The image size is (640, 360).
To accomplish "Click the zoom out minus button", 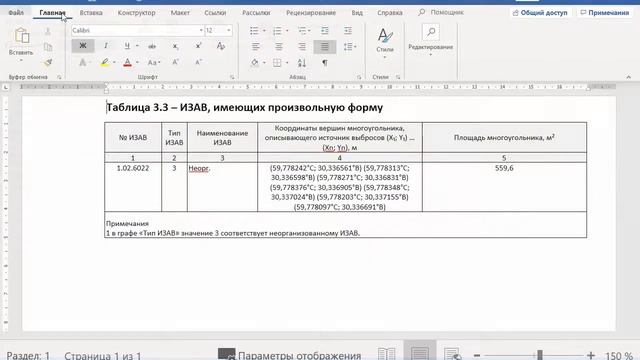I will 477,356.
